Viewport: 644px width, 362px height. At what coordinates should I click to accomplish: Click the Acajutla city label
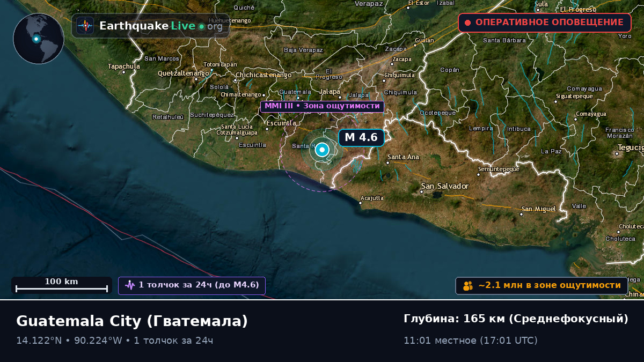(x=372, y=198)
